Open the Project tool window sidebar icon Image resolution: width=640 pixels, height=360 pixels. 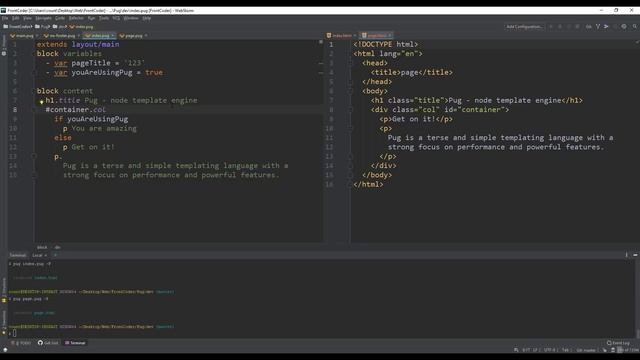(4, 45)
